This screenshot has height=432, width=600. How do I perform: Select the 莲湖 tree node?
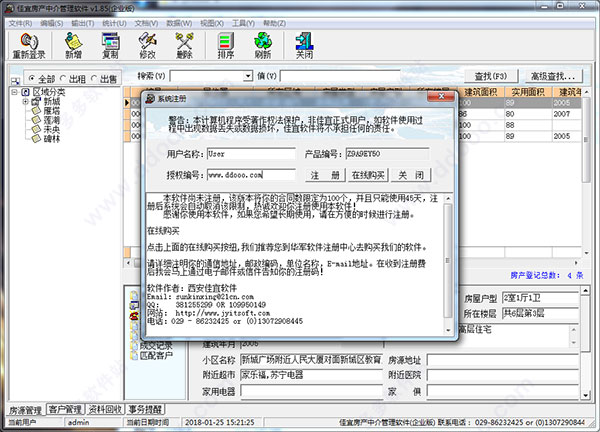coord(52,120)
